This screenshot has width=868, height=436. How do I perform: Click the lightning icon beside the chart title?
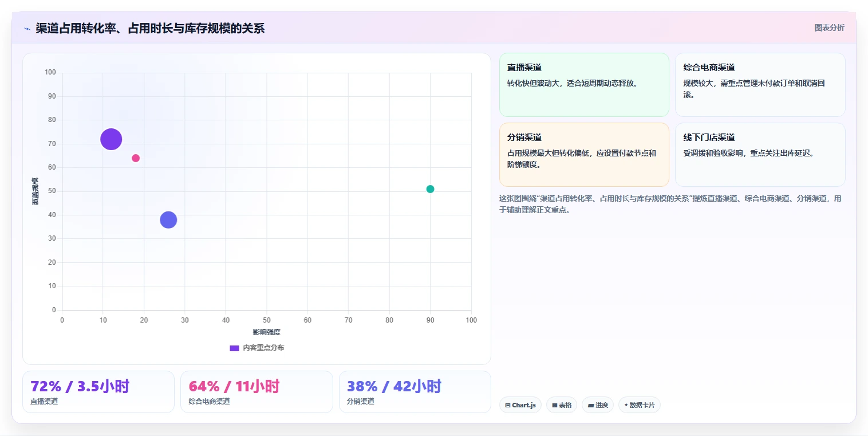point(27,29)
